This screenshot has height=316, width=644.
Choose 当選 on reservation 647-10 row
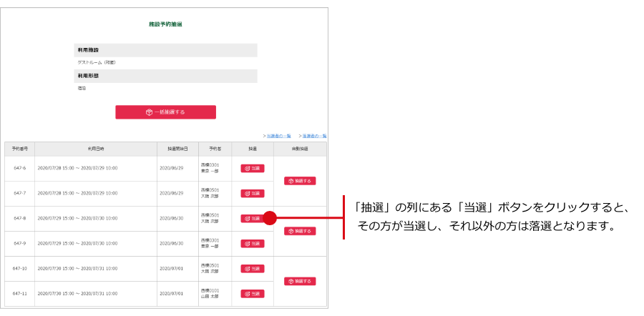(x=252, y=269)
